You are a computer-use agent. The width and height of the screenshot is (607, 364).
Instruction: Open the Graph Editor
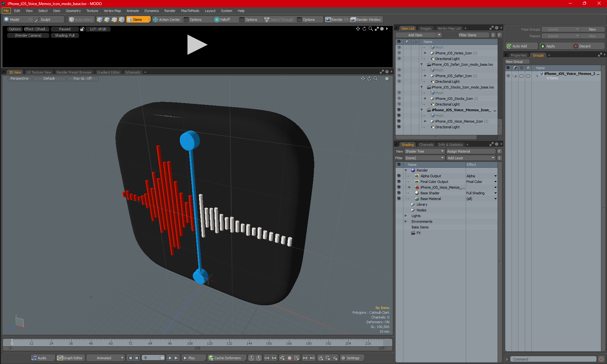[x=70, y=358]
